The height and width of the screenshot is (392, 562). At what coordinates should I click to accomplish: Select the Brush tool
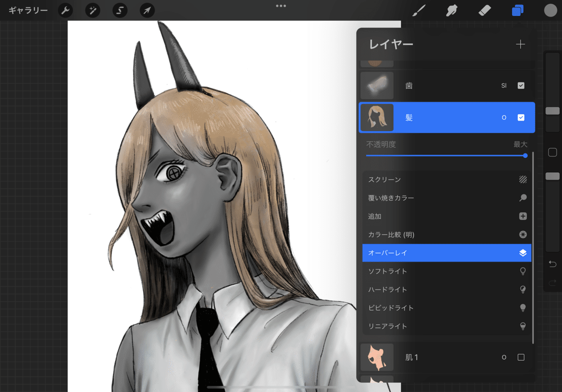pyautogui.click(x=418, y=10)
